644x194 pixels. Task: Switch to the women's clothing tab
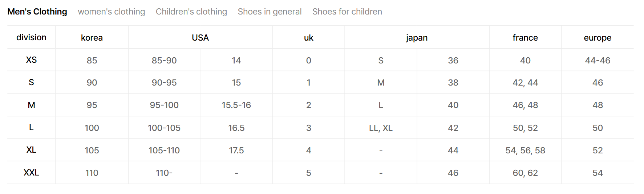tap(111, 12)
